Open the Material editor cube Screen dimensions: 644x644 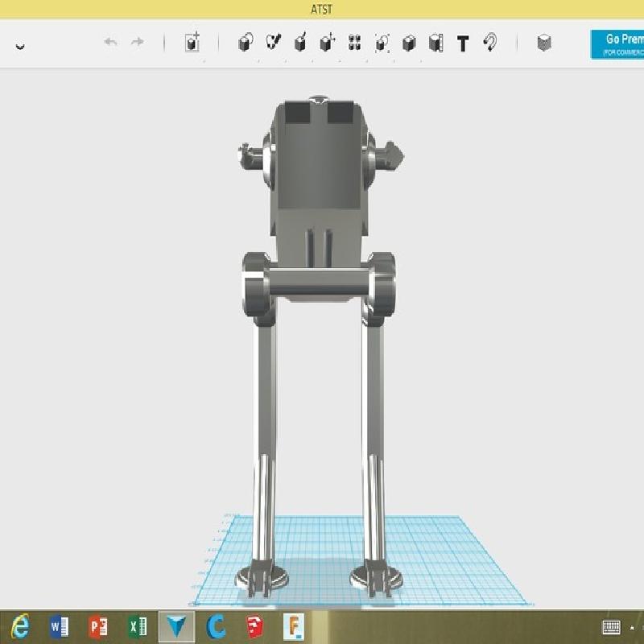coord(544,43)
